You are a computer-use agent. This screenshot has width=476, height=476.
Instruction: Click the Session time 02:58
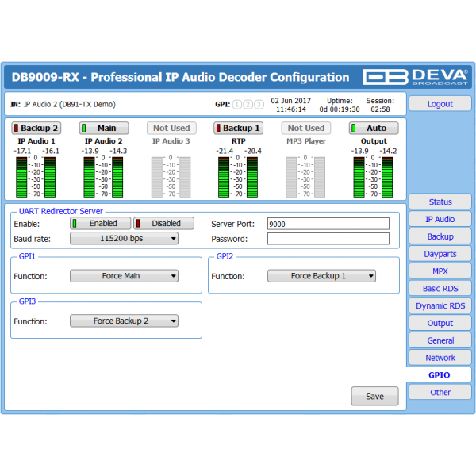(380, 109)
